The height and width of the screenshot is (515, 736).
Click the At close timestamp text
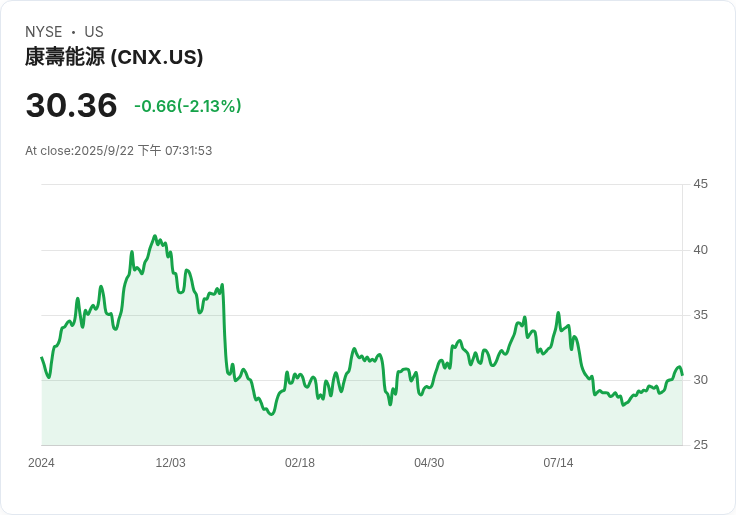[x=118, y=151]
